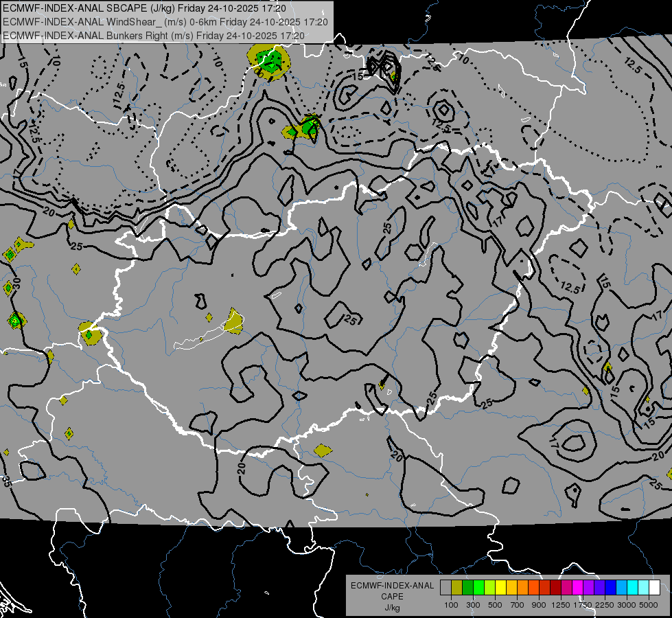Click the 500 legend value
Screen dimensions: 672x618
(495, 605)
